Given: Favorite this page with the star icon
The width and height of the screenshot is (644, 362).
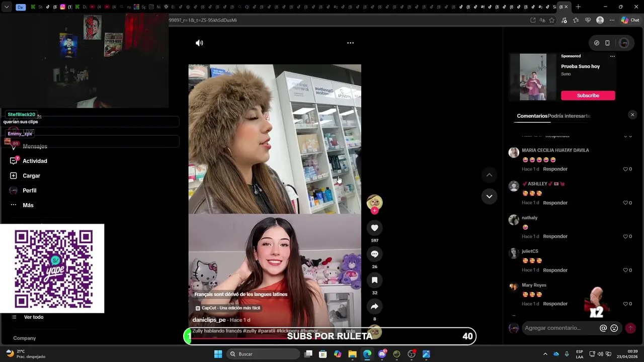Looking at the screenshot, I should coord(552,20).
